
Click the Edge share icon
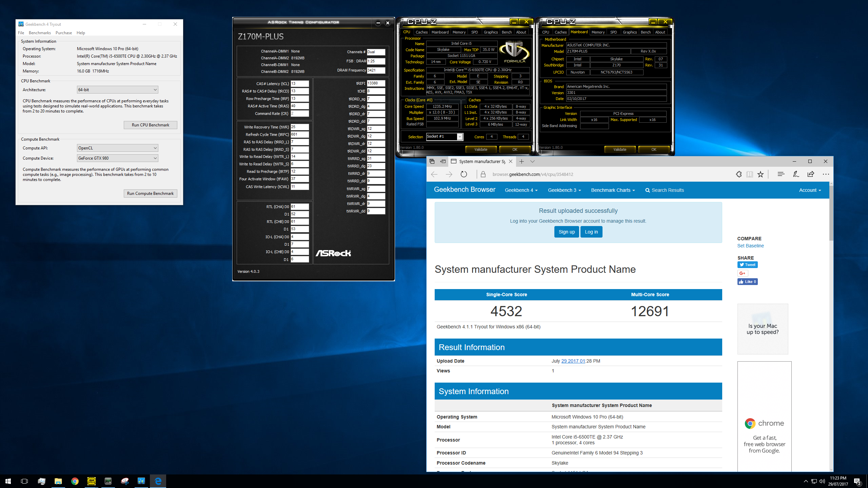click(x=811, y=174)
